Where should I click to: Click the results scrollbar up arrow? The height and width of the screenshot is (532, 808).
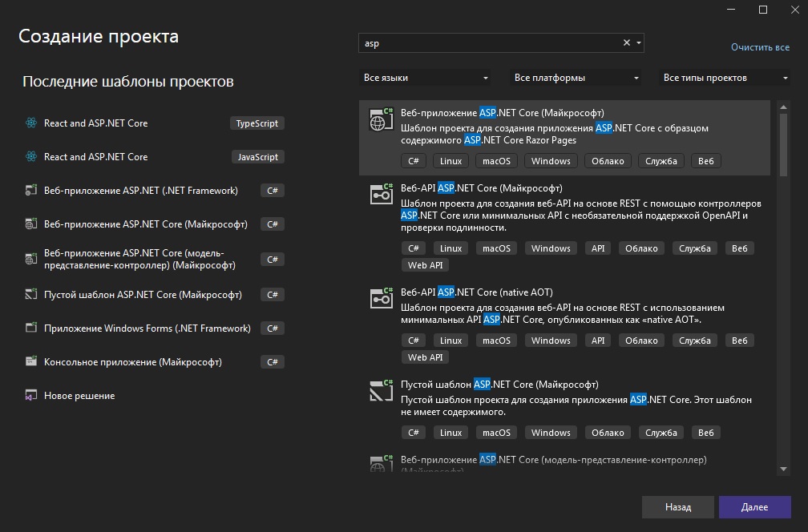tap(783, 107)
